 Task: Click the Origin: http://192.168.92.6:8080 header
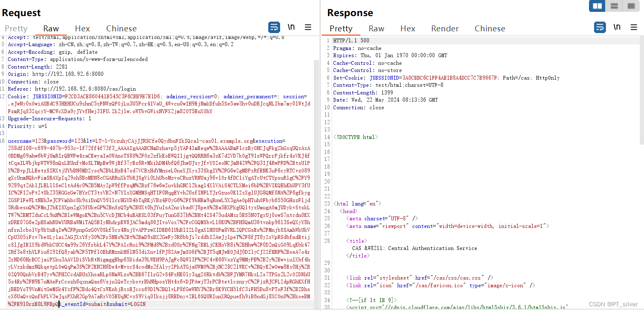(55, 74)
